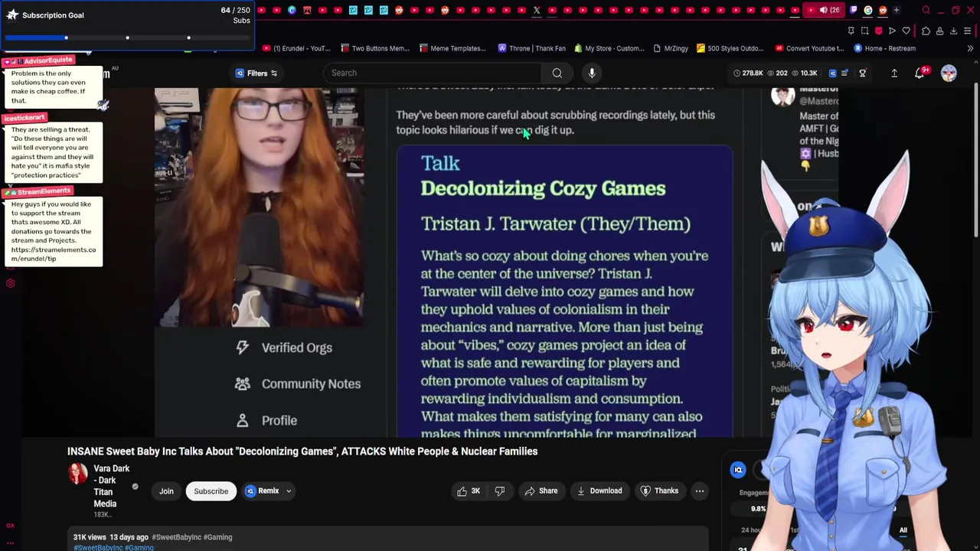980x551 pixels.
Task: Click the Subscription Goal progress bar
Action: [x=127, y=37]
